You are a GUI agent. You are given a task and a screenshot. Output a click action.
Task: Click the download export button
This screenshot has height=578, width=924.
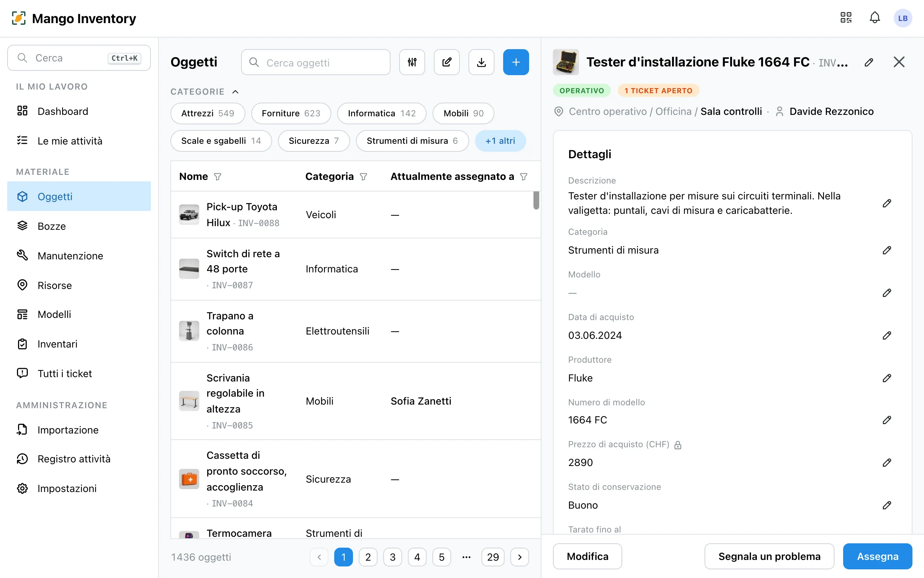[481, 62]
